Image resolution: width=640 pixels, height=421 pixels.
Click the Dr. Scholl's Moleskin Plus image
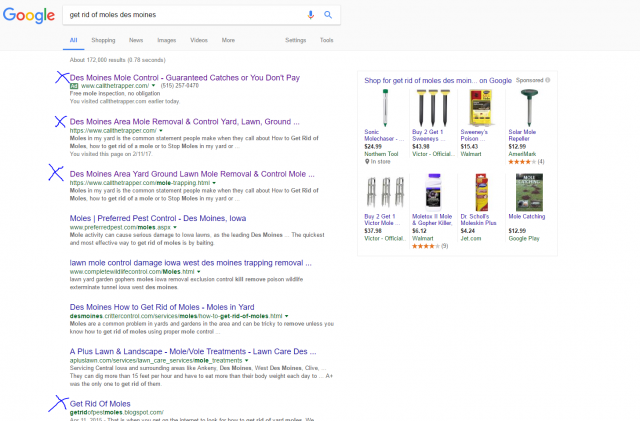tap(482, 192)
